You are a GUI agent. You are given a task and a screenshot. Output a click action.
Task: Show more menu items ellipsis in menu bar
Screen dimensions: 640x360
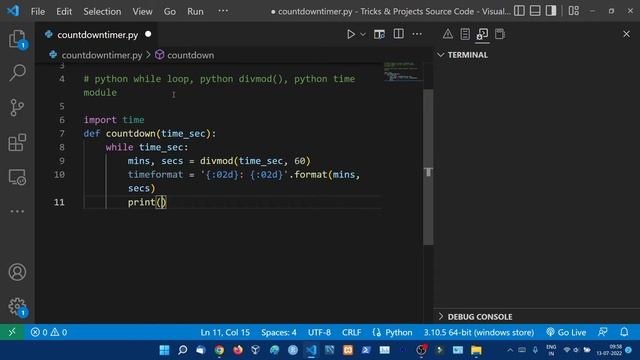coord(223,11)
